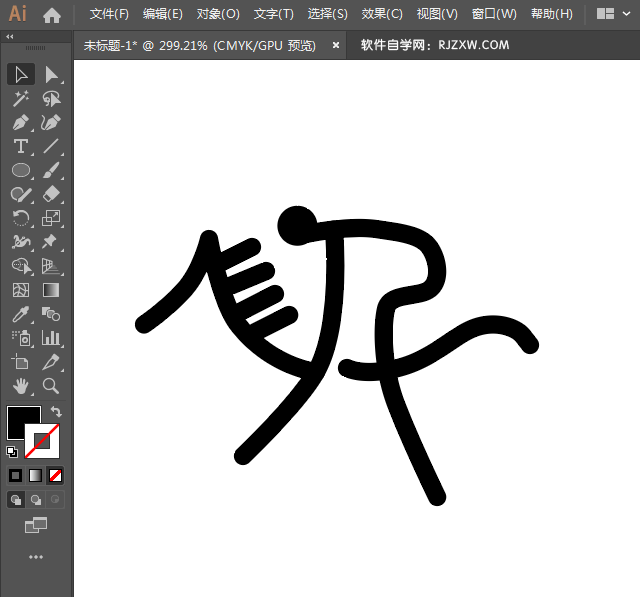This screenshot has height=597, width=640.
Task: Activate the Artboard tool
Action: coord(21,362)
